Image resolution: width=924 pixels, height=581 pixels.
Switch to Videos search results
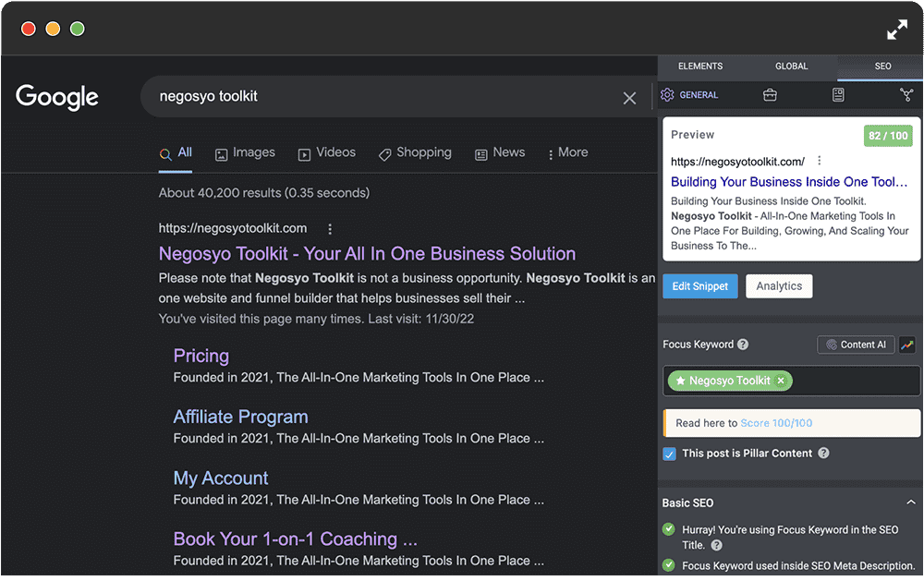[327, 152]
